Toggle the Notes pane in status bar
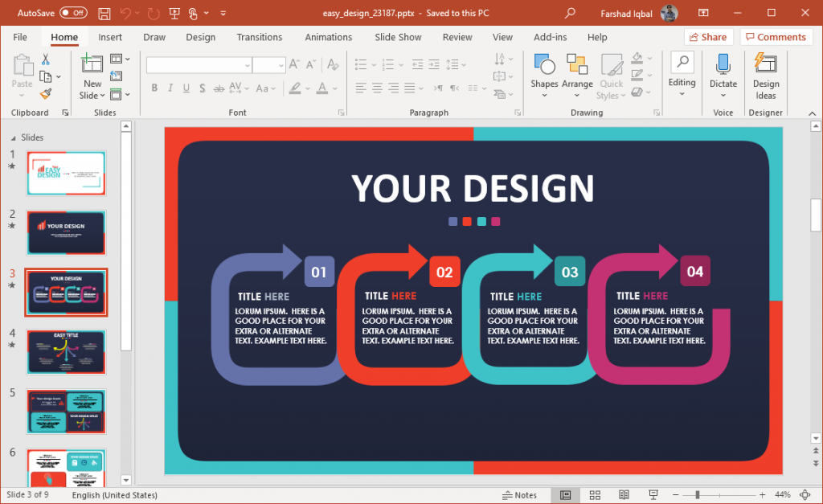This screenshot has width=823, height=504. click(519, 494)
